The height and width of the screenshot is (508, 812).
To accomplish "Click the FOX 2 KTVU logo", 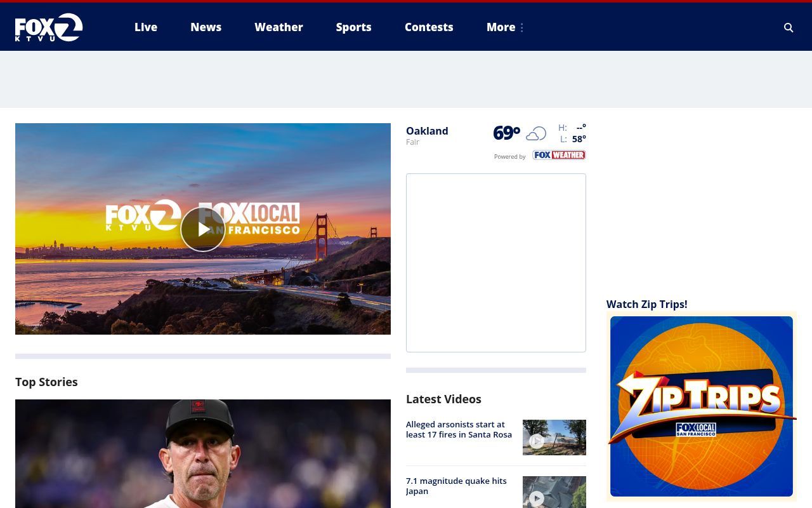I will pyautogui.click(x=49, y=27).
